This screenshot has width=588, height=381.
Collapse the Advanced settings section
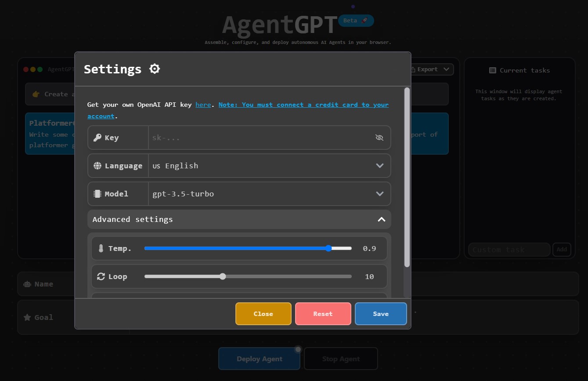click(x=239, y=219)
